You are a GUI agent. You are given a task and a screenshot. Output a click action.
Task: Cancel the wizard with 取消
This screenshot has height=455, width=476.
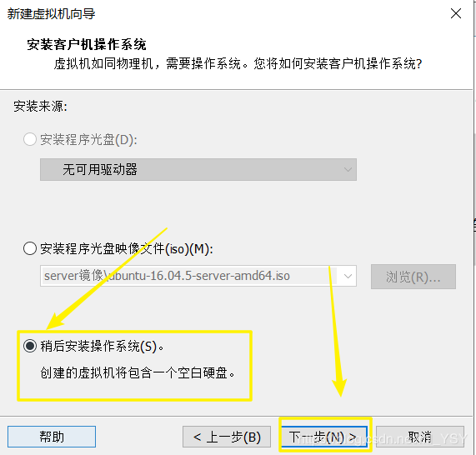click(420, 437)
